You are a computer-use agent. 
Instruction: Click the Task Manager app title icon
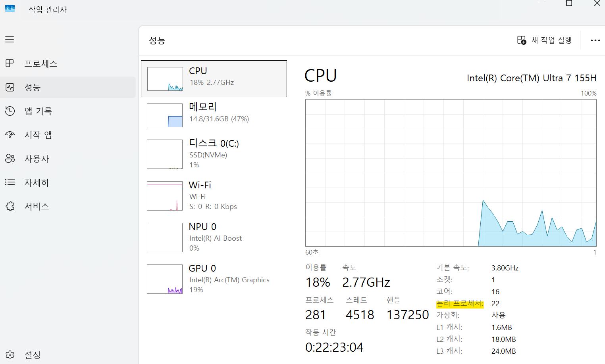pyautogui.click(x=10, y=8)
